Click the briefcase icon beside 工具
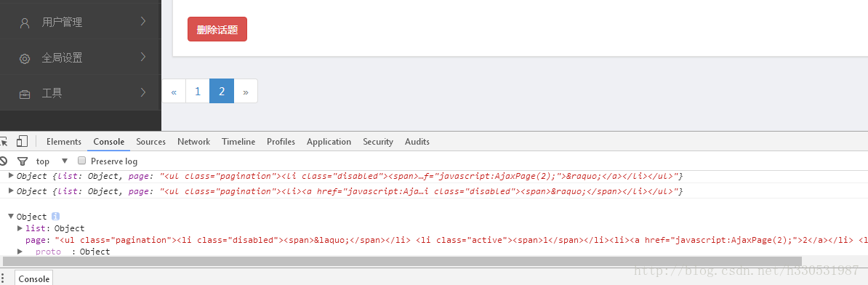The image size is (868, 285). [x=25, y=94]
